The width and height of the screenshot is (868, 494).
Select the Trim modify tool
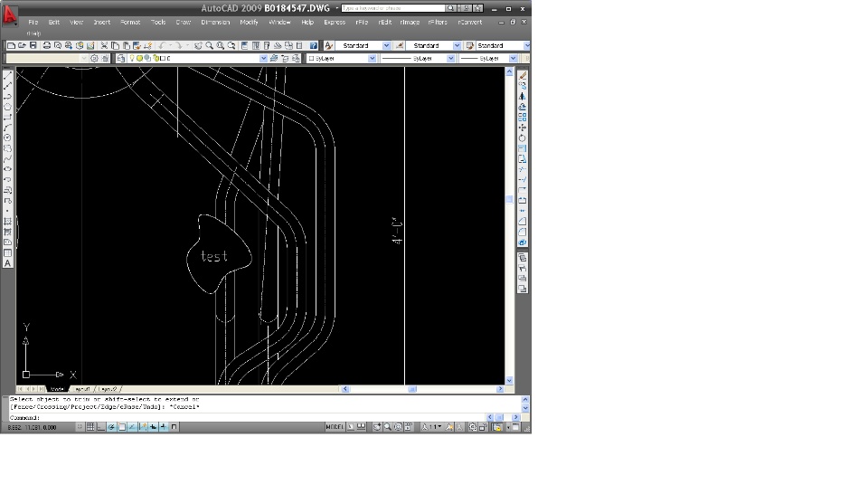[523, 169]
